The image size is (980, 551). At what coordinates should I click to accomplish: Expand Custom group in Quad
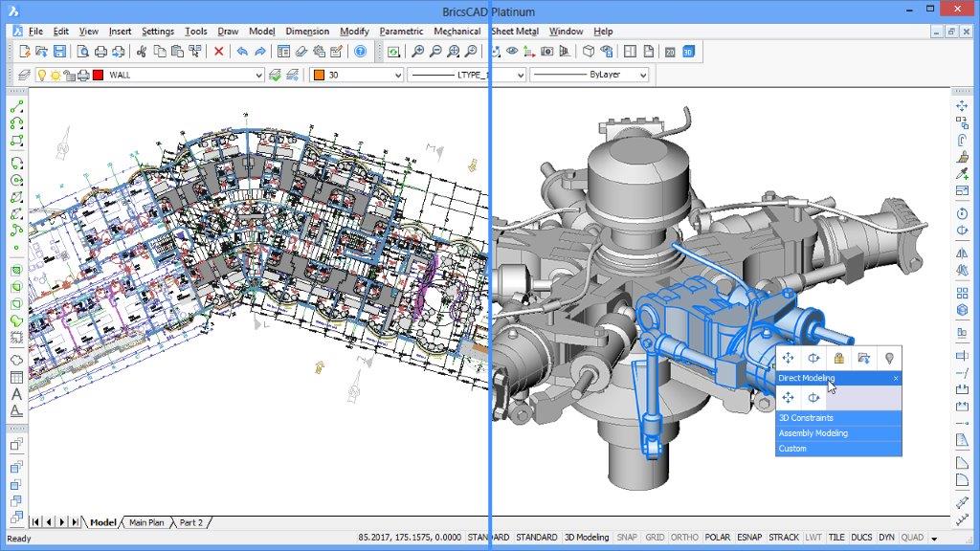click(x=838, y=449)
